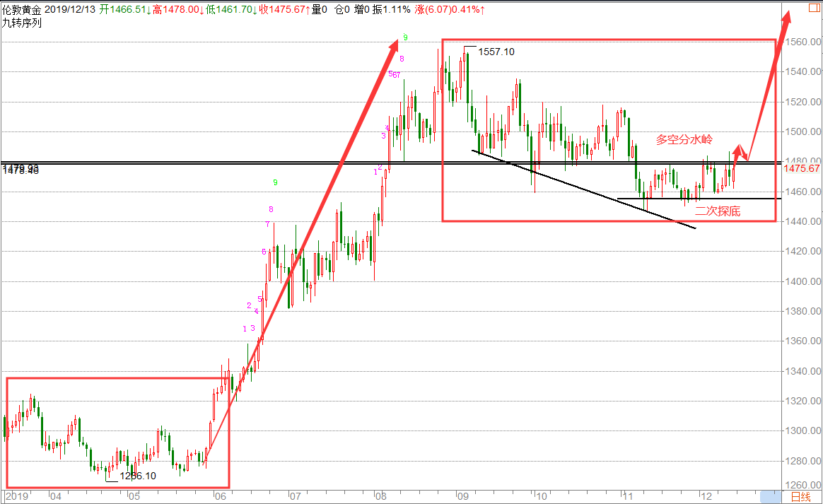Select the 九转序列 indicator label
The height and width of the screenshot is (504, 823).
[21, 23]
